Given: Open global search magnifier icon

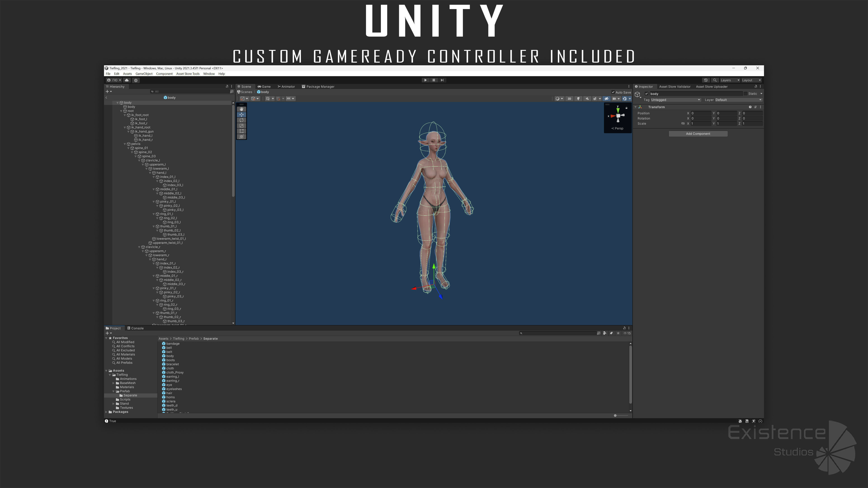Looking at the screenshot, I should tap(715, 80).
